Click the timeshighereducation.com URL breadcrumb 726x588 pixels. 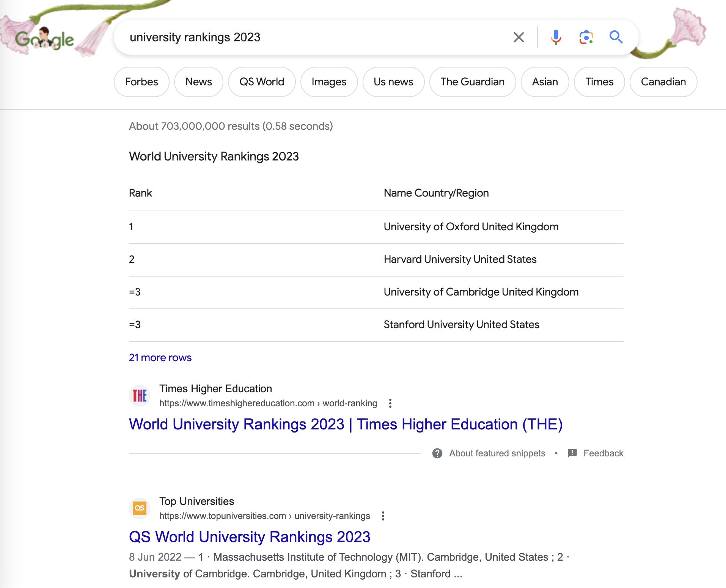point(268,403)
